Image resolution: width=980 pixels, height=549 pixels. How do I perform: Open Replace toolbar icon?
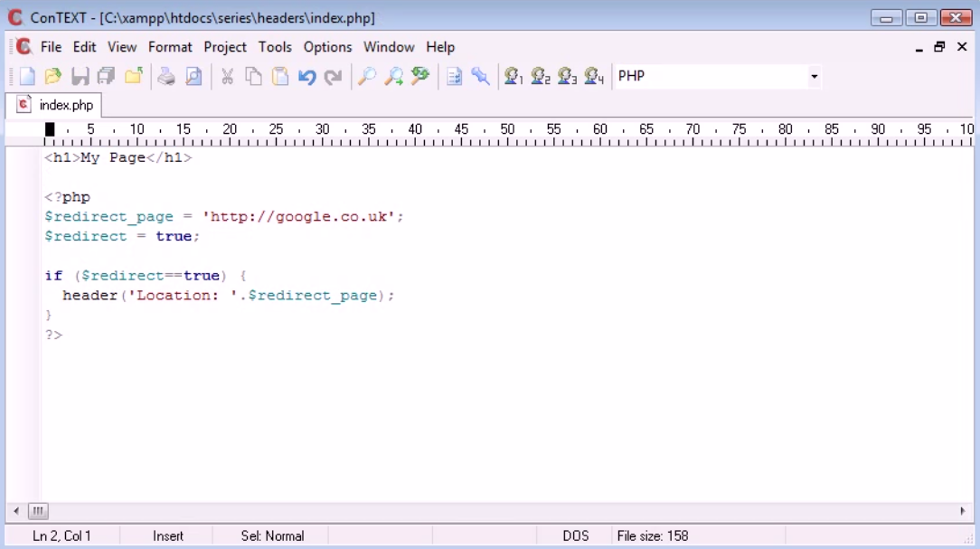420,76
